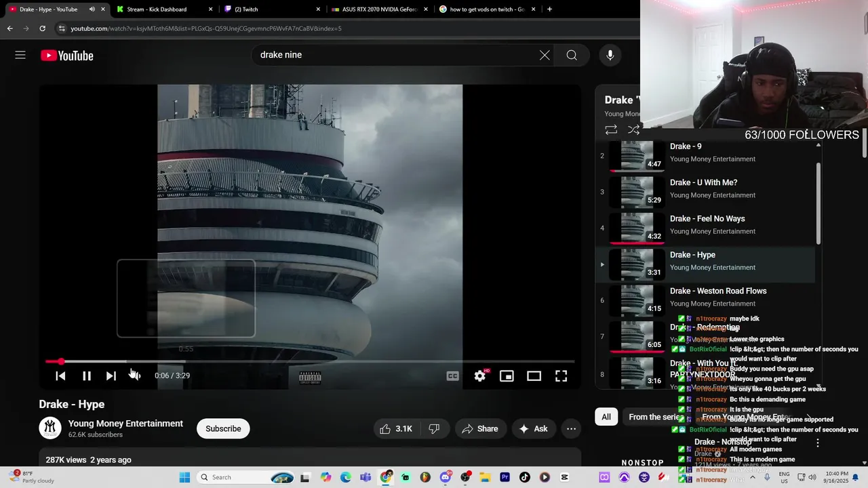Open Young Money Entertainment channel name link
The width and height of the screenshot is (868, 488).
tap(125, 424)
